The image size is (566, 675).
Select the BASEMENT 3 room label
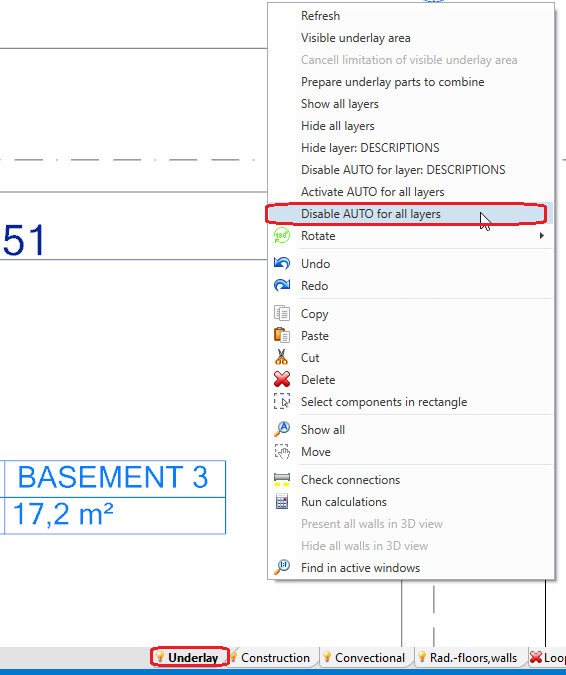(x=113, y=477)
